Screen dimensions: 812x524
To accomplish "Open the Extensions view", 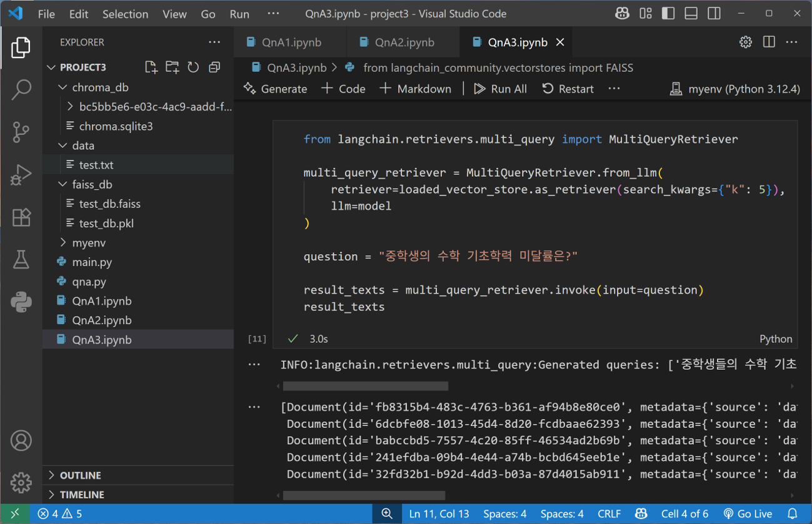I will [21, 217].
